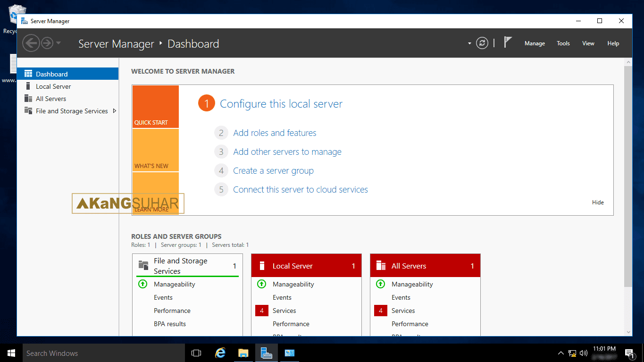
Task: Open the Tools menu
Action: 563,43
